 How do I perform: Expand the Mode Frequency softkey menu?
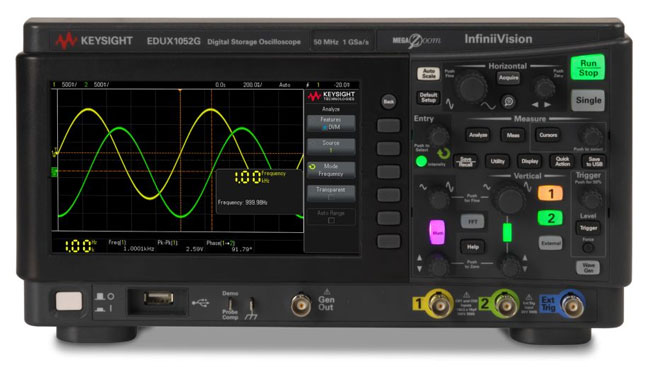(331, 170)
